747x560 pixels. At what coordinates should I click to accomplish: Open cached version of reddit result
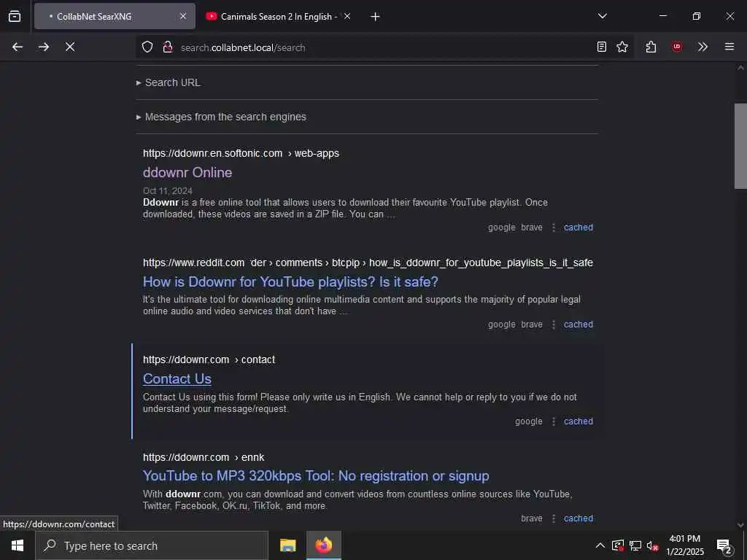coord(578,324)
